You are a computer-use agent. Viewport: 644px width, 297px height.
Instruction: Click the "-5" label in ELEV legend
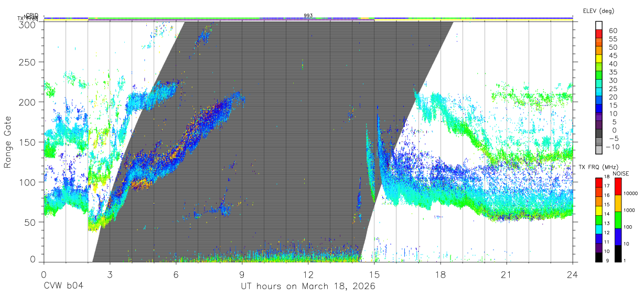(613, 138)
